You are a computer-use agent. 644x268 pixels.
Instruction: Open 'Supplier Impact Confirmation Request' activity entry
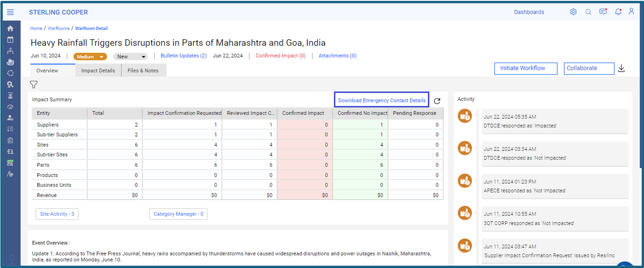click(555, 251)
